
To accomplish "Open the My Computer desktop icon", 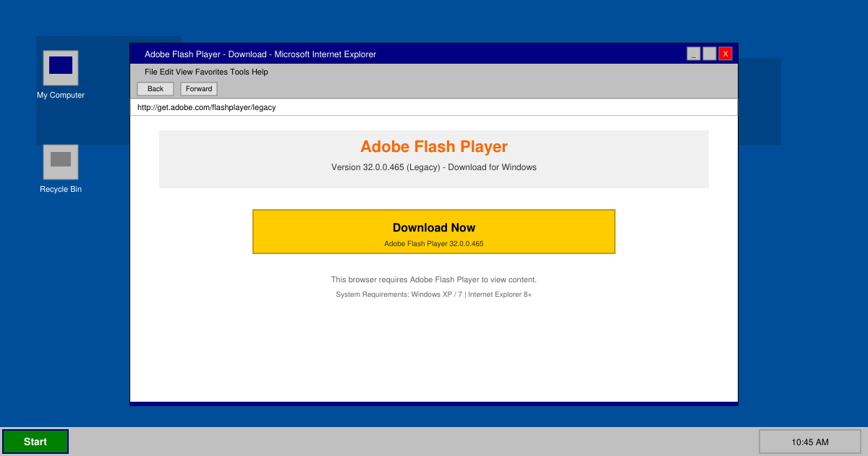I will pos(61,68).
